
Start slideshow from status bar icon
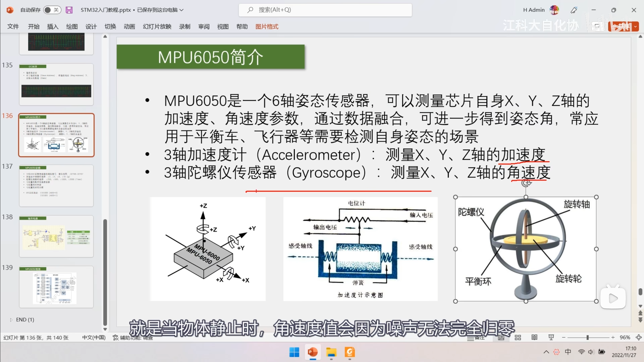pos(551,338)
